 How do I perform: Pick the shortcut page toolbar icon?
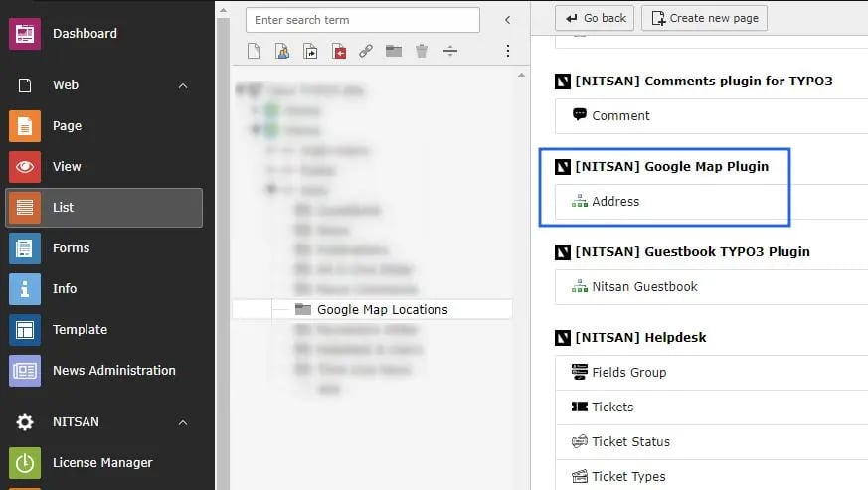pyautogui.click(x=310, y=51)
